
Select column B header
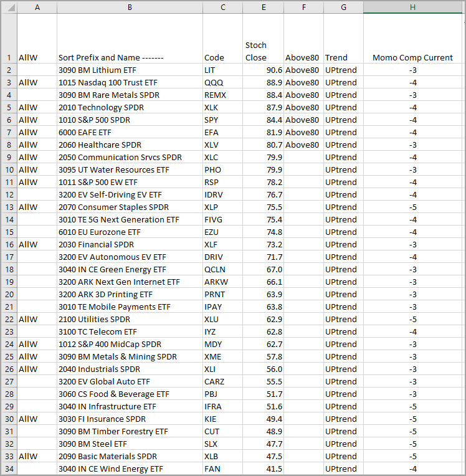coord(130,7)
